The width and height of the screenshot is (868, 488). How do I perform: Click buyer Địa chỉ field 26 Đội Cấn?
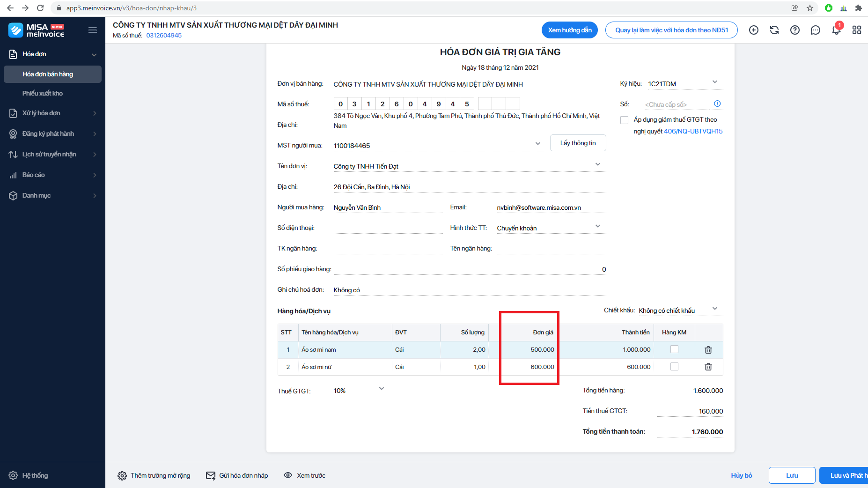(470, 187)
